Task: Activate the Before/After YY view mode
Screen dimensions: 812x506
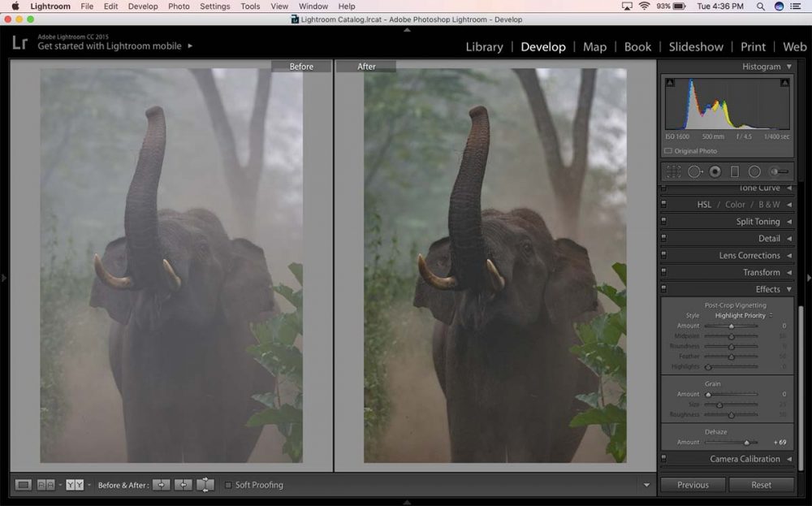Action: coord(74,485)
